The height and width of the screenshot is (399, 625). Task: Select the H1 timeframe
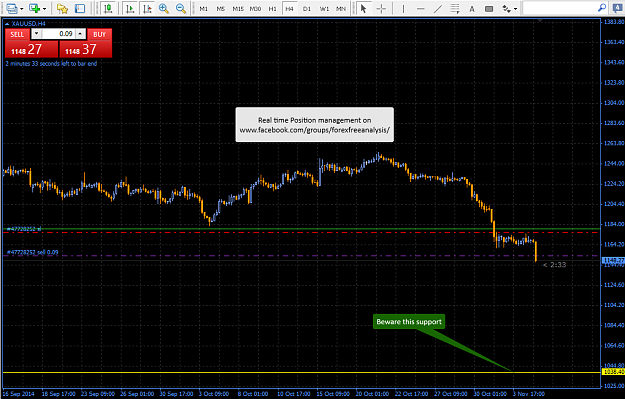272,9
